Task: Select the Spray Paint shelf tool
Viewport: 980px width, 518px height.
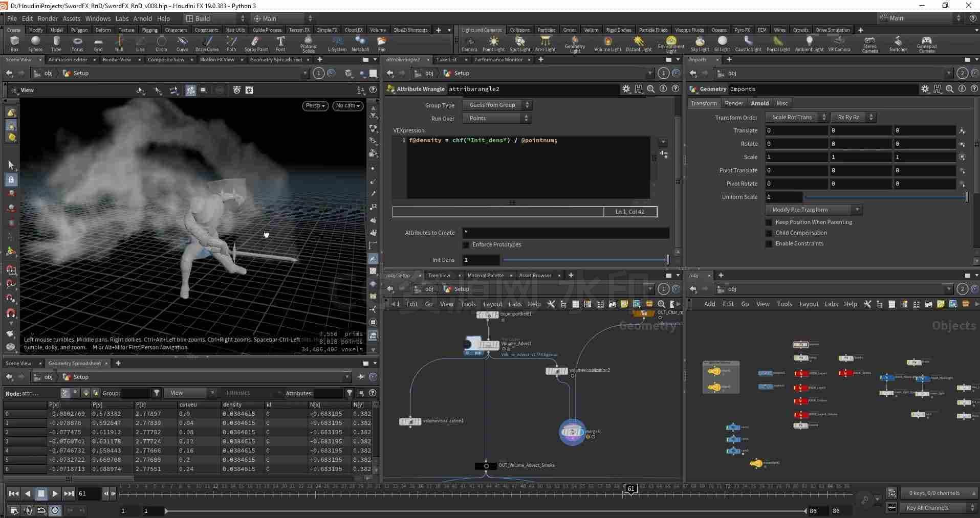Action: pyautogui.click(x=256, y=44)
